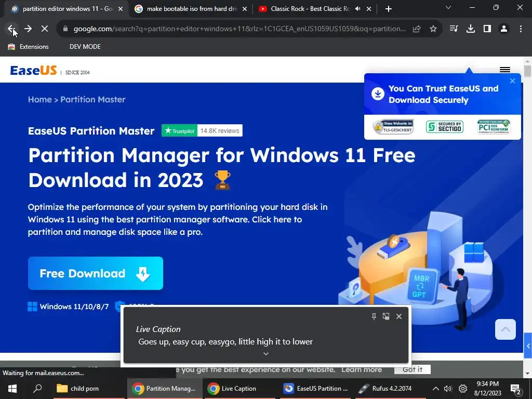Click the 14.8K reviews label

point(220,130)
